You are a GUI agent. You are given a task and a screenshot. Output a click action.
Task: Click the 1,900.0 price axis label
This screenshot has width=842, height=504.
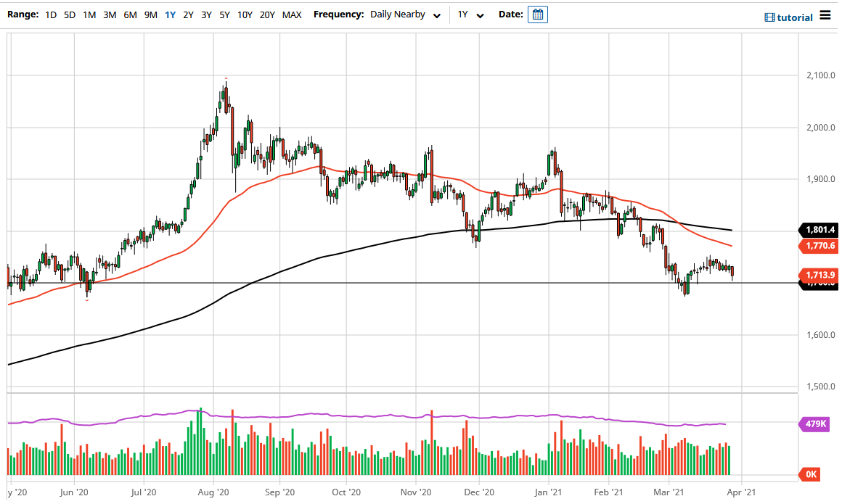[x=820, y=179]
